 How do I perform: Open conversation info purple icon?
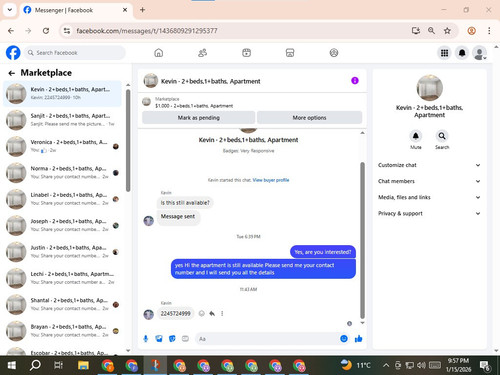(x=355, y=80)
